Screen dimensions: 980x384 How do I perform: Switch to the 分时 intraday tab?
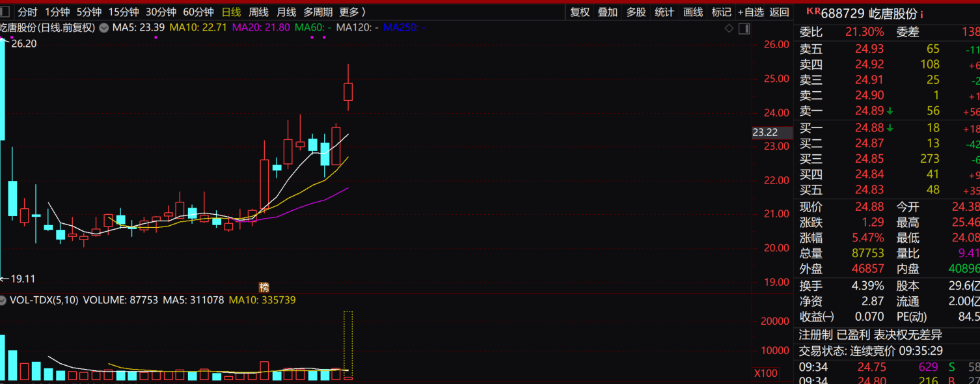27,12
